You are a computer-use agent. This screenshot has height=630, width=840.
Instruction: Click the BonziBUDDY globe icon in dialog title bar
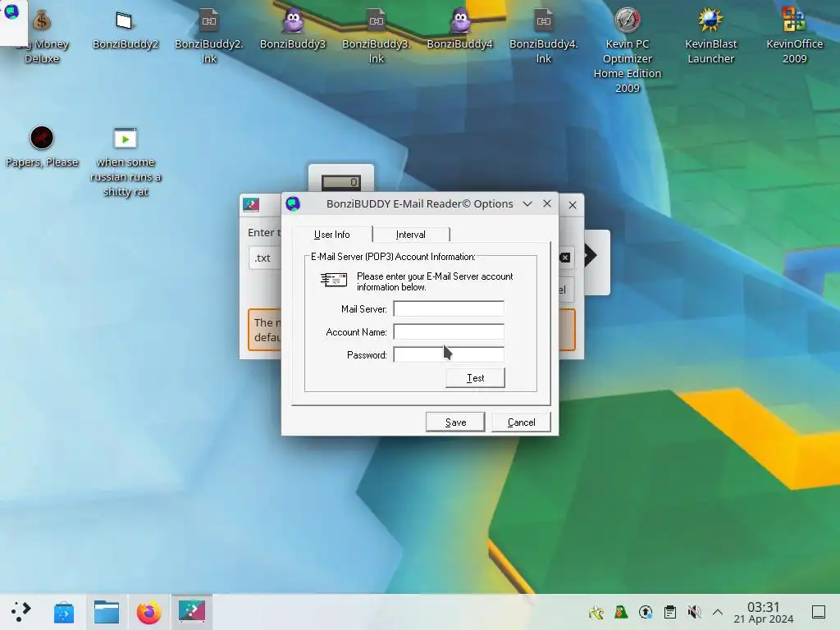(x=293, y=203)
